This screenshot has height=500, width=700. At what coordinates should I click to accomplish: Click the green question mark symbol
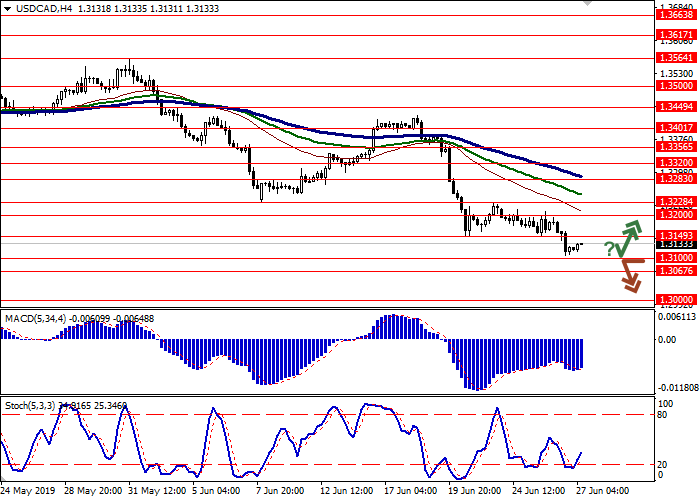tap(609, 249)
